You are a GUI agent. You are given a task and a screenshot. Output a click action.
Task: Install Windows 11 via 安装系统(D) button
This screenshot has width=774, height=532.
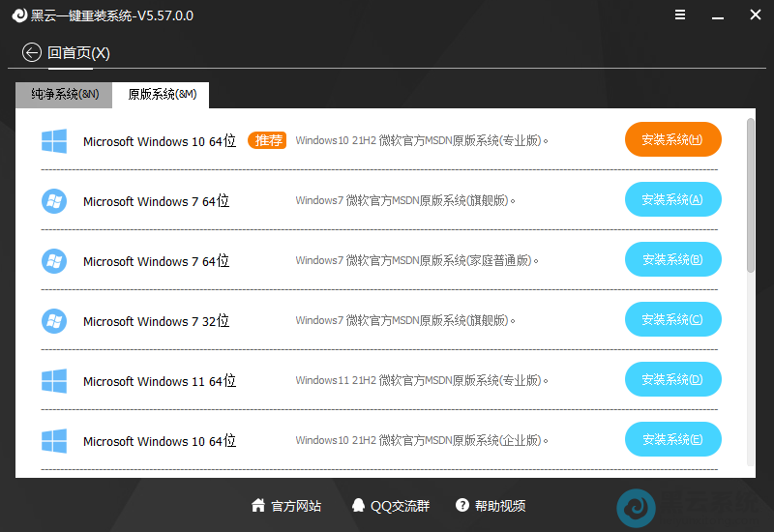[672, 379]
